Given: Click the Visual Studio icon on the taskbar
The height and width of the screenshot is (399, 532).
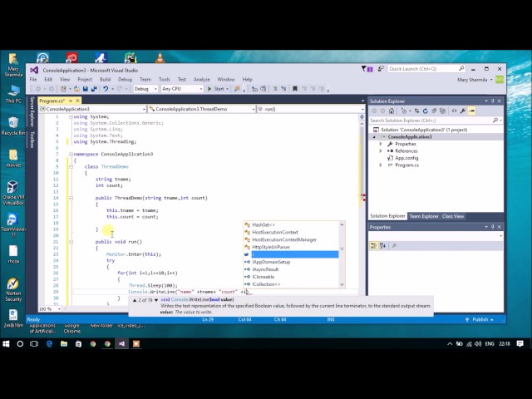Looking at the screenshot, I should [121, 343].
